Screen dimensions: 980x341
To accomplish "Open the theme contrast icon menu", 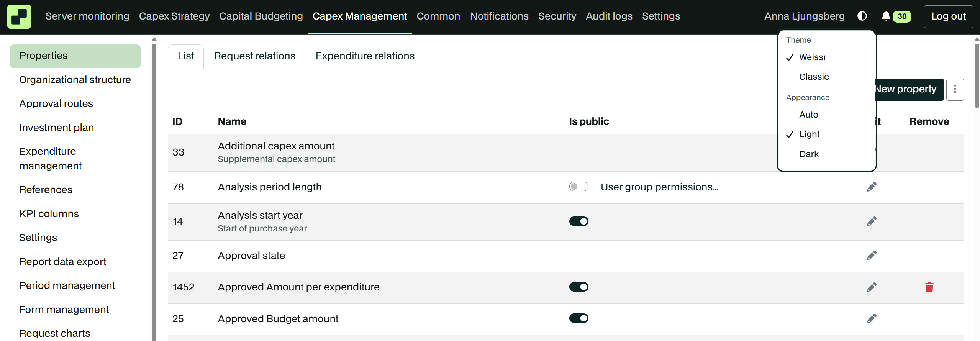I will [862, 16].
